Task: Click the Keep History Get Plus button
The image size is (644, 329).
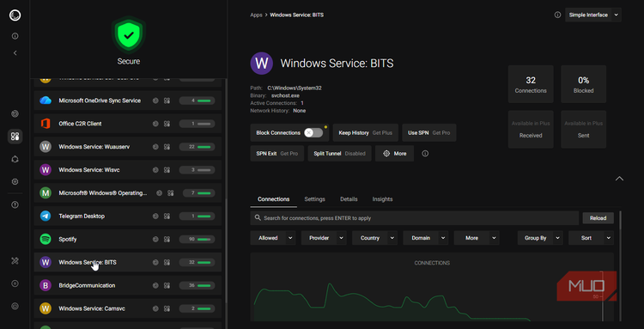Action: [366, 132]
